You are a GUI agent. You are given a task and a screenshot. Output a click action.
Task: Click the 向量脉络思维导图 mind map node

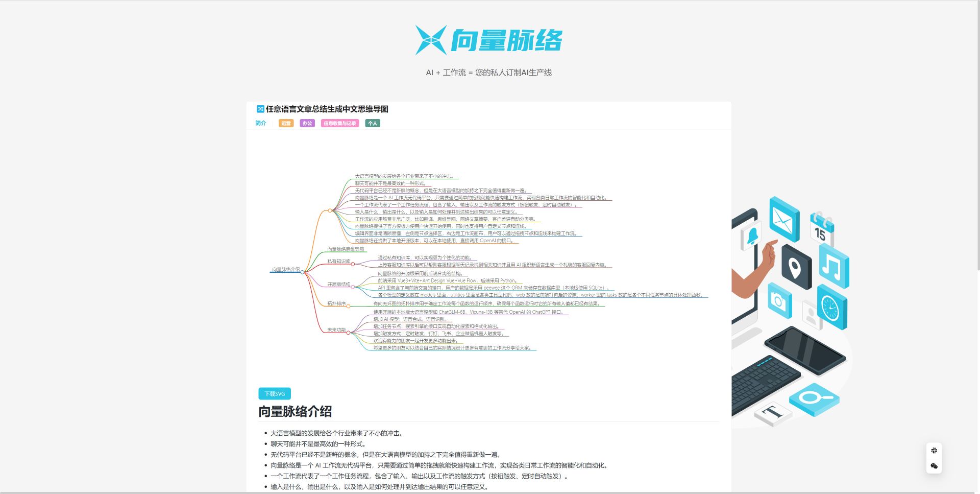tap(346, 249)
